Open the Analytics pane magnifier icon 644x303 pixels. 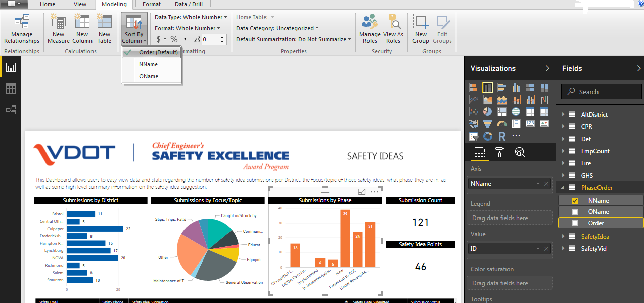[x=519, y=152]
